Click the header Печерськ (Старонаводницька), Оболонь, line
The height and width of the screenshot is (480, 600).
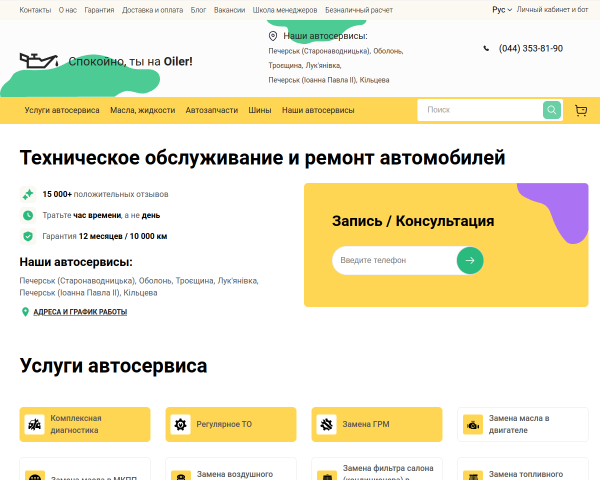pyautogui.click(x=336, y=51)
